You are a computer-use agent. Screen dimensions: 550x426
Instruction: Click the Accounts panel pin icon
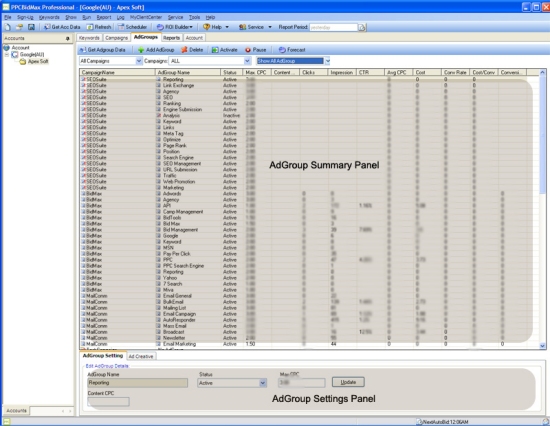(68, 38)
